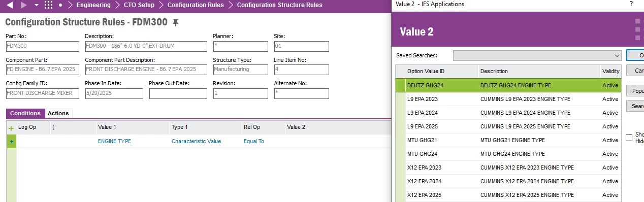Toggle the Show Hidden checkbox
The width and height of the screenshot is (644, 202).
629,138
